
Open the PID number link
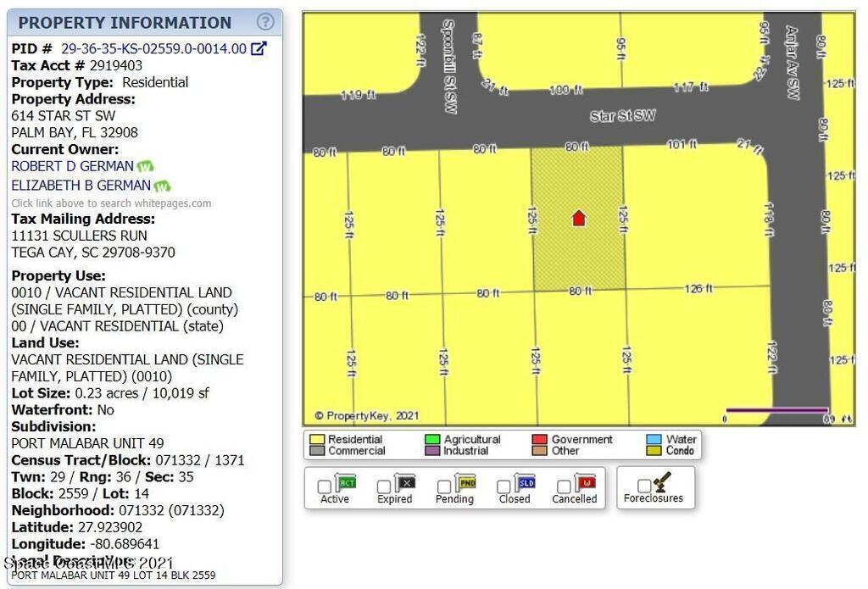pyautogui.click(x=153, y=49)
